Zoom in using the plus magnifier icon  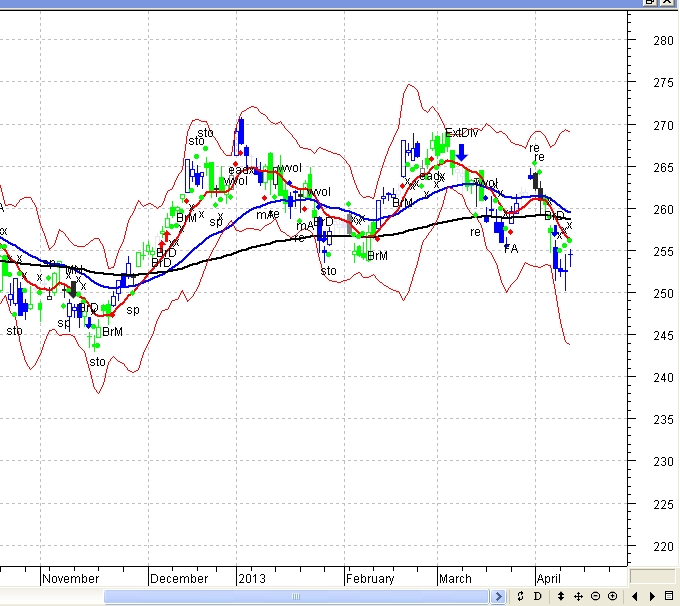tap(612, 597)
